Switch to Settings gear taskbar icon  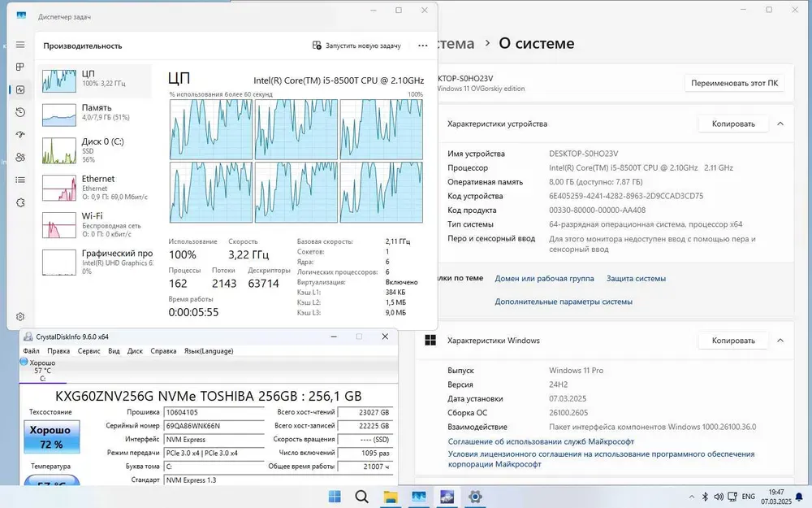475,497
